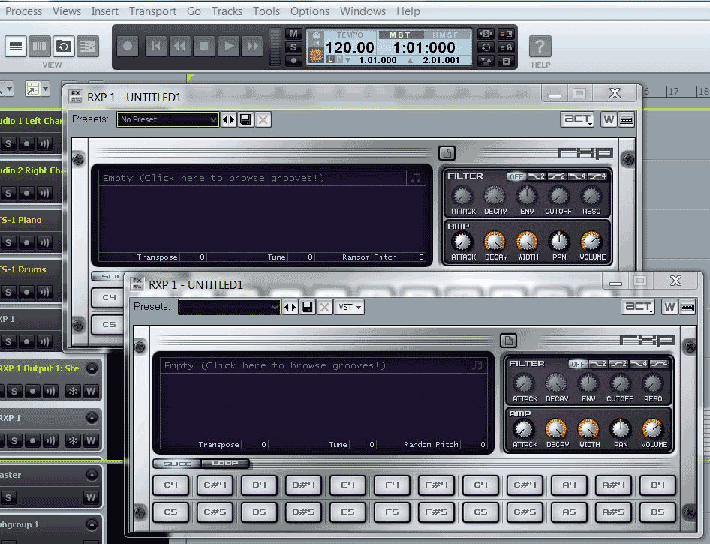This screenshot has height=544, width=710.
Task: Expand Presets dropdown in front RXP window
Action: tap(229, 307)
